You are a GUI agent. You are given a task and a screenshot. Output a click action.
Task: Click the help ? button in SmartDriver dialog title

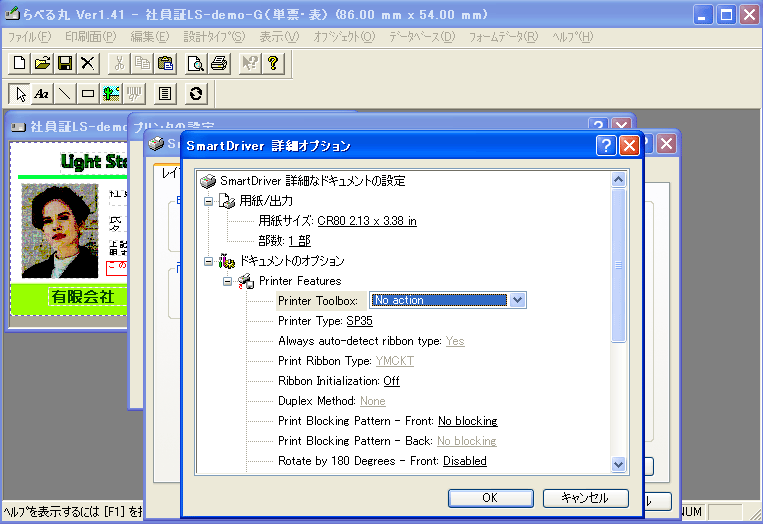pos(606,145)
